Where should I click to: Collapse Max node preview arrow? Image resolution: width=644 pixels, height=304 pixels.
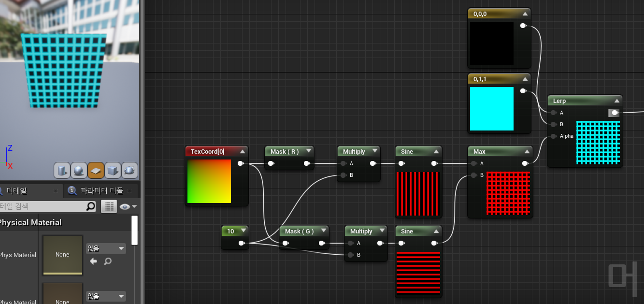click(527, 151)
